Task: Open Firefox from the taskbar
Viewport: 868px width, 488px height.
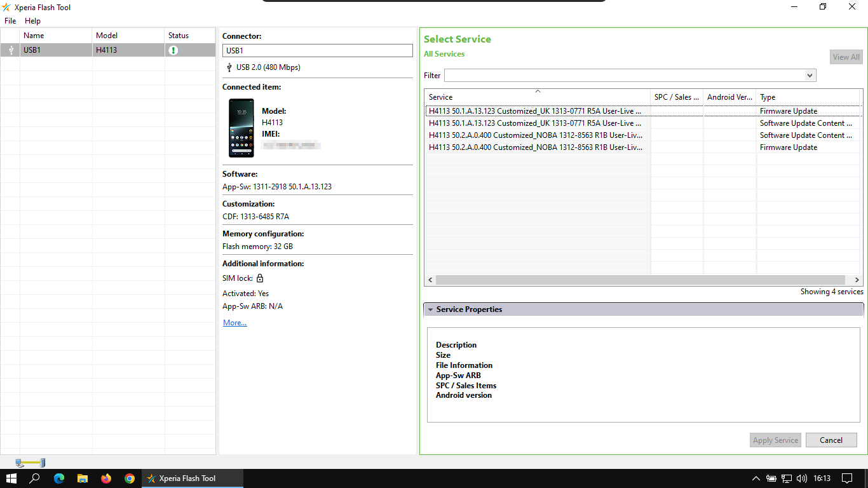Action: pyautogui.click(x=106, y=478)
